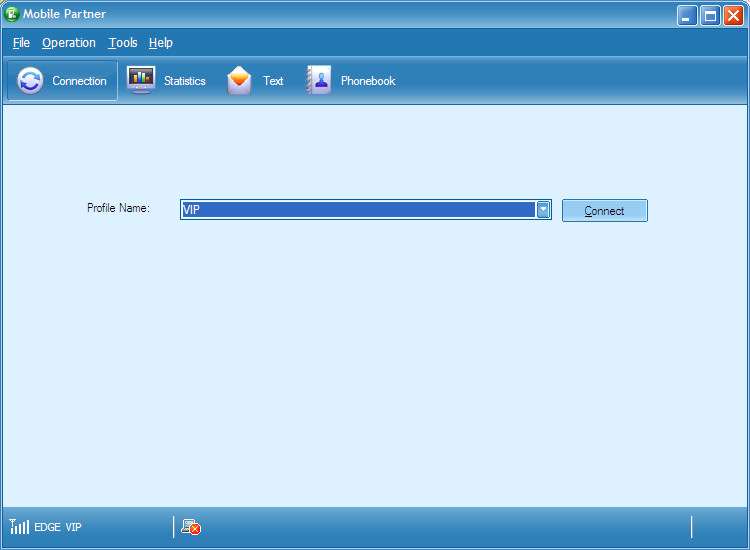Close the Mobile Partner window
Image resolution: width=750 pixels, height=550 pixels.
733,15
